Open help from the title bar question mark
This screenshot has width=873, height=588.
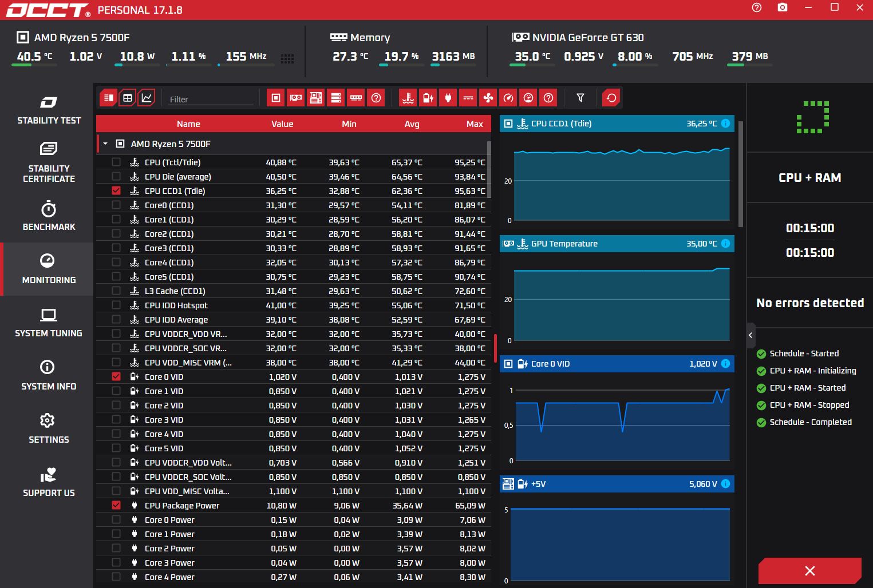click(x=757, y=7)
